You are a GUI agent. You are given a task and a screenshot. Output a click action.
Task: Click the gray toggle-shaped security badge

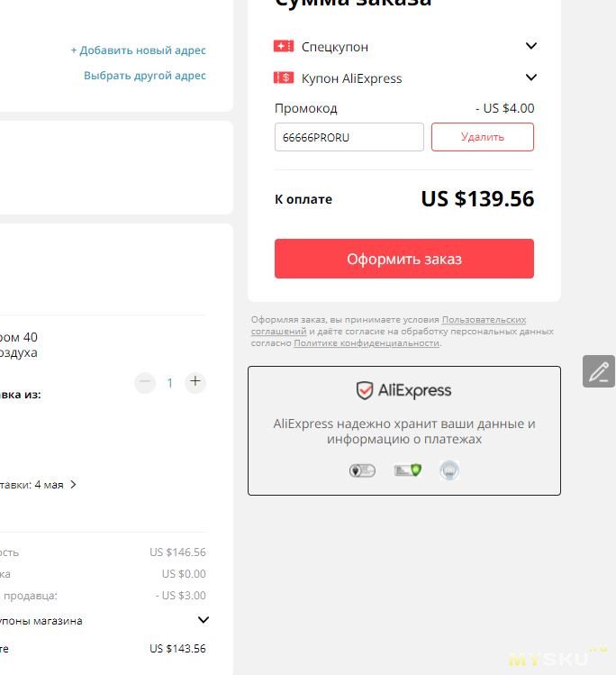(x=362, y=470)
